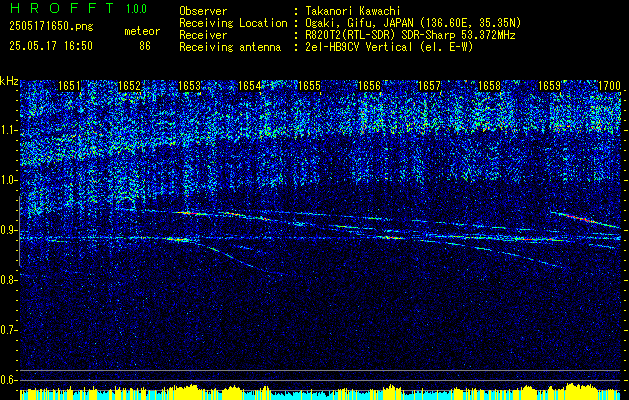
Task: Click the version number 1.0.0
Action: click(136, 9)
